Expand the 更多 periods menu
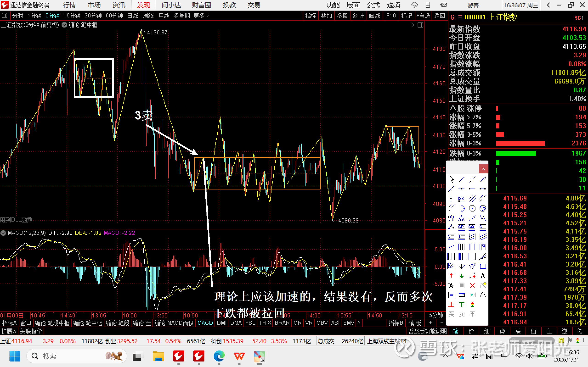The width and height of the screenshot is (588, 367). (x=201, y=16)
